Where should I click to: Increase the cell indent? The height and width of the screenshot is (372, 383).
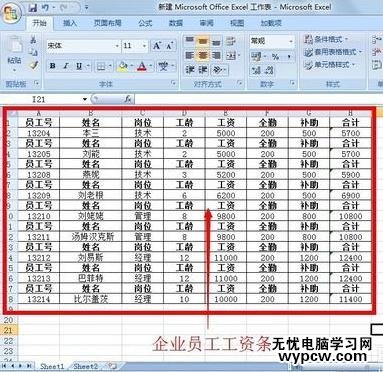point(203,70)
